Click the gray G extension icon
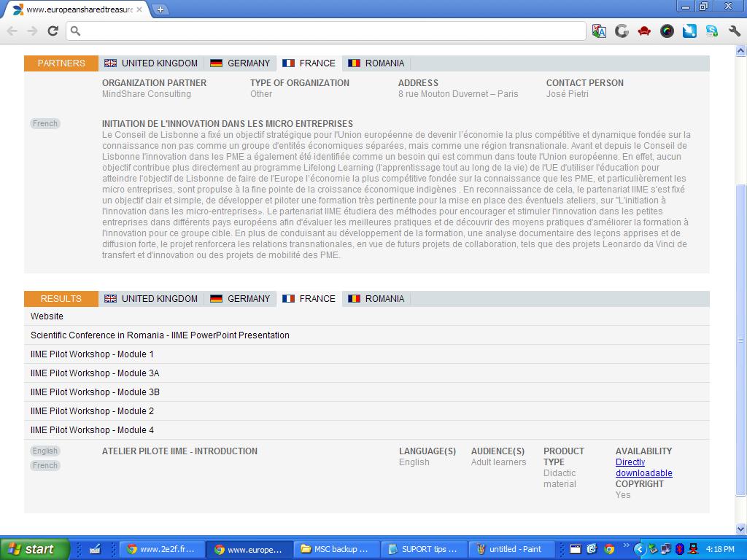This screenshot has height=560, width=747. coord(622,31)
